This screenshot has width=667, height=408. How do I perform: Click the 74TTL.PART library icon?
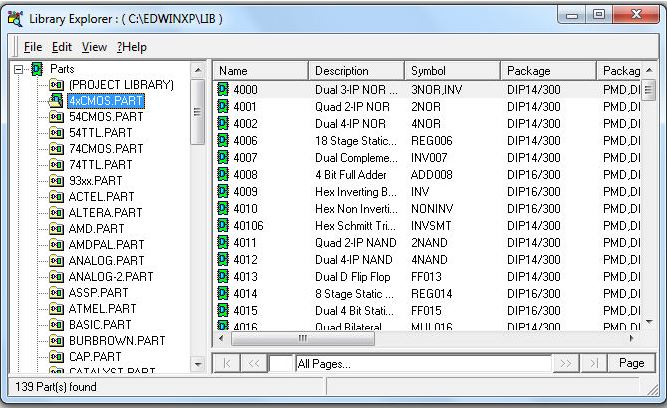point(57,165)
